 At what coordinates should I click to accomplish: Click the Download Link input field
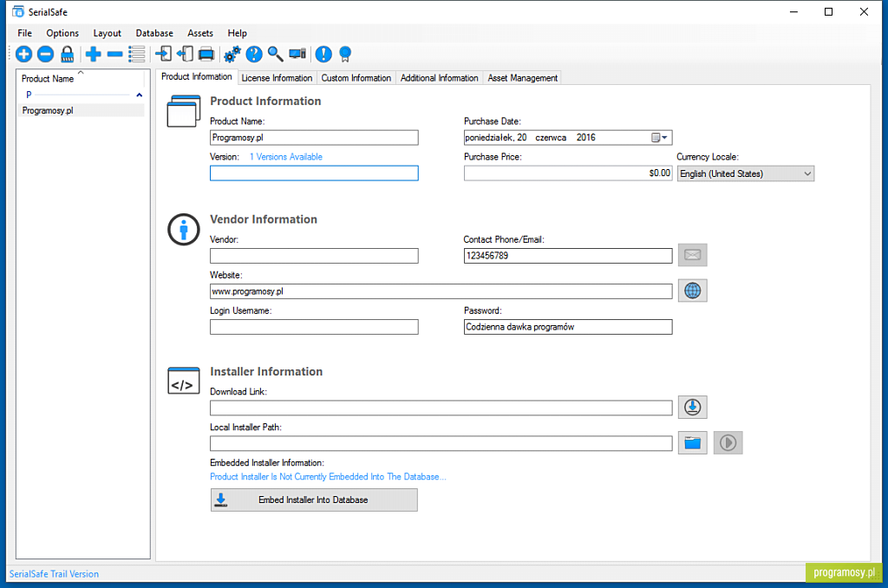click(x=441, y=408)
